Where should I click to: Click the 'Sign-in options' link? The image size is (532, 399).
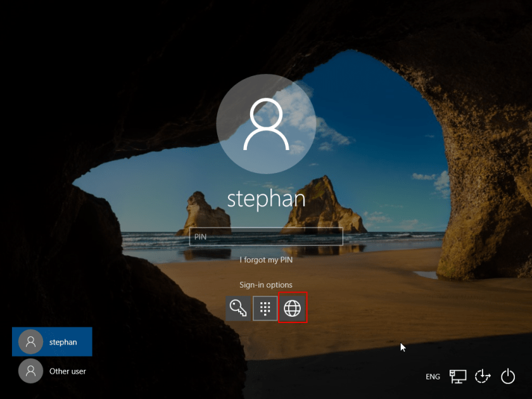pos(266,284)
